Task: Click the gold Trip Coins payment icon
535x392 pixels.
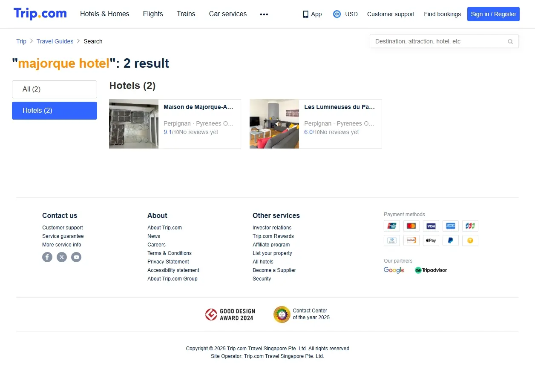Action: (470, 240)
